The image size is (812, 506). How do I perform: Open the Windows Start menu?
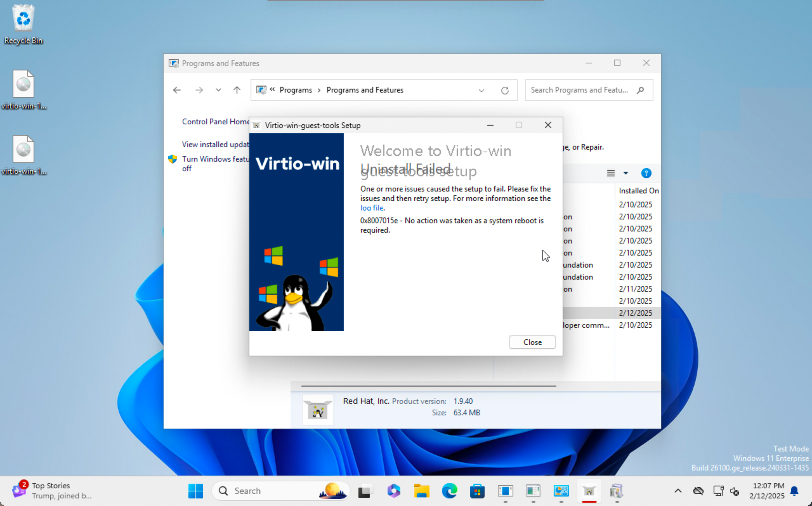point(195,491)
